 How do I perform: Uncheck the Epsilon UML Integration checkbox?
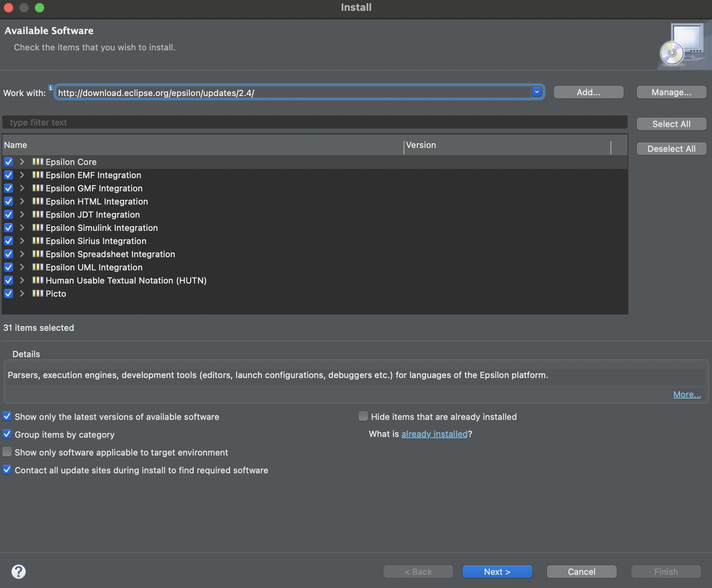pos(9,267)
